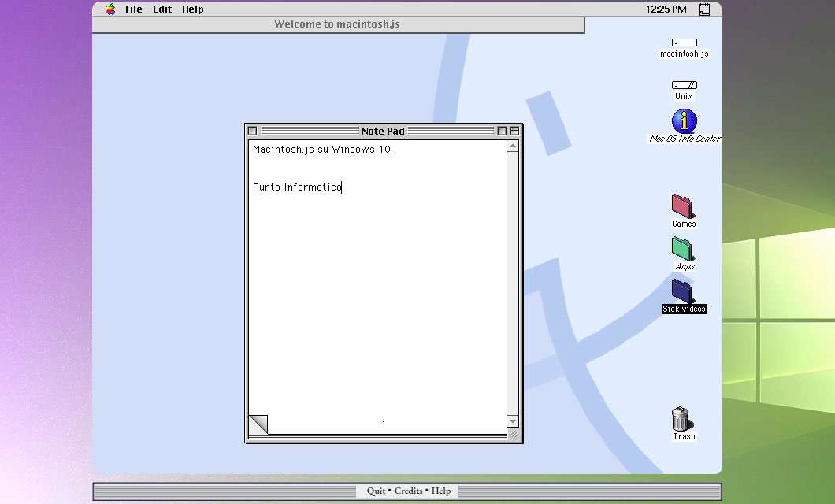
Task: Click the Note Pad collapse box
Action: pyautogui.click(x=514, y=131)
